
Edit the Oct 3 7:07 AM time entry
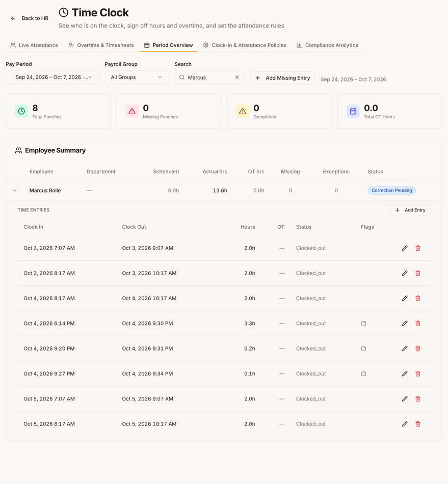tap(405, 248)
